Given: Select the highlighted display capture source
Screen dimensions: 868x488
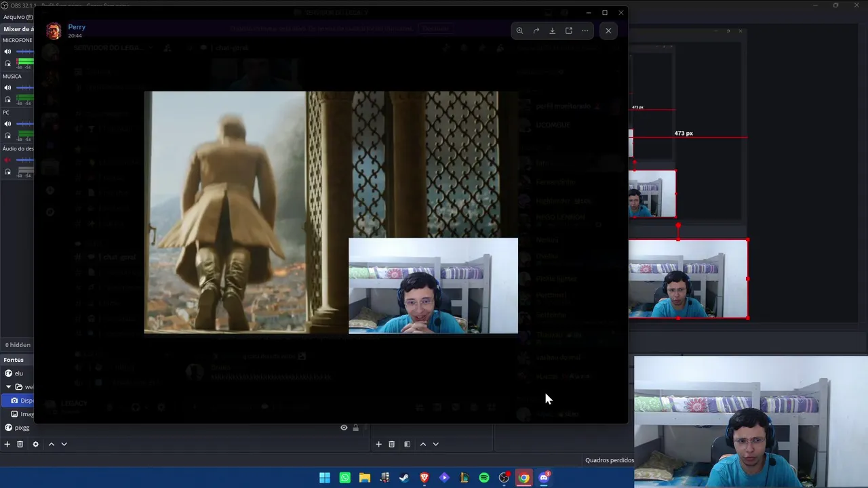Looking at the screenshot, I should (17, 401).
